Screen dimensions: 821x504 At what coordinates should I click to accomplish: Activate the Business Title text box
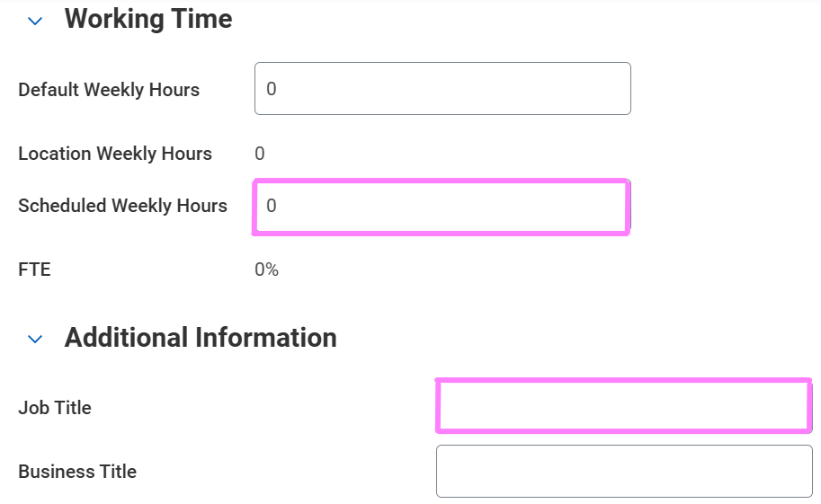pyautogui.click(x=623, y=471)
